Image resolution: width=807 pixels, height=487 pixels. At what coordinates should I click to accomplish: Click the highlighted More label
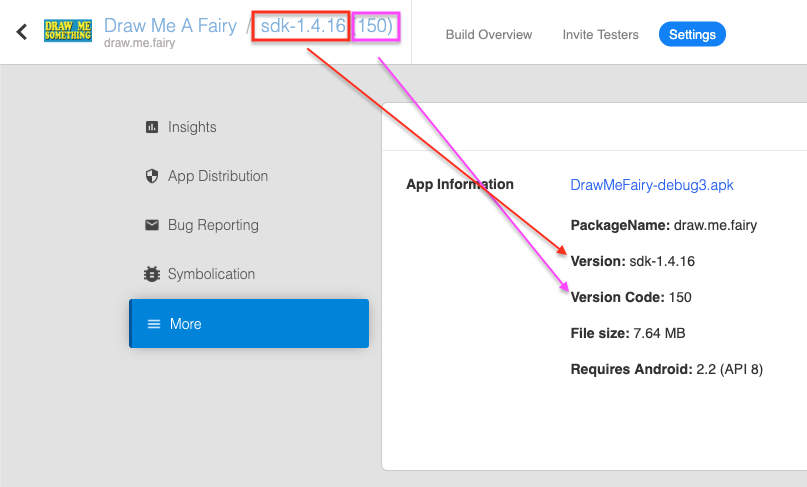(x=185, y=324)
